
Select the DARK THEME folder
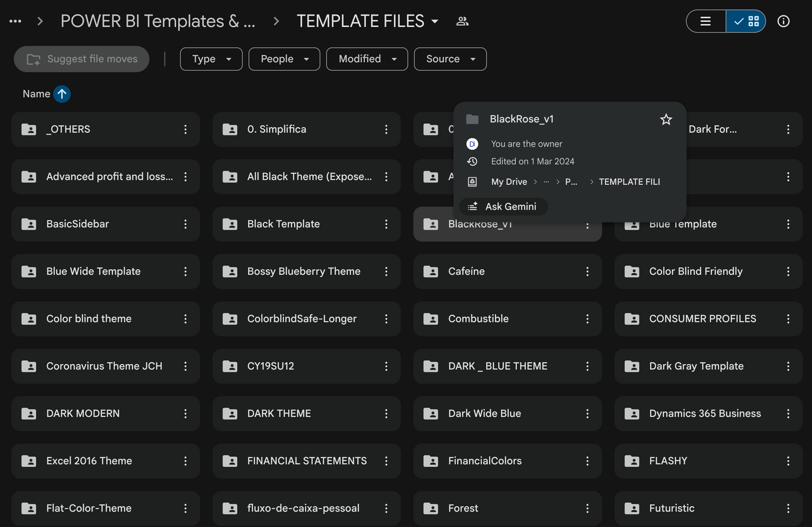(x=307, y=414)
